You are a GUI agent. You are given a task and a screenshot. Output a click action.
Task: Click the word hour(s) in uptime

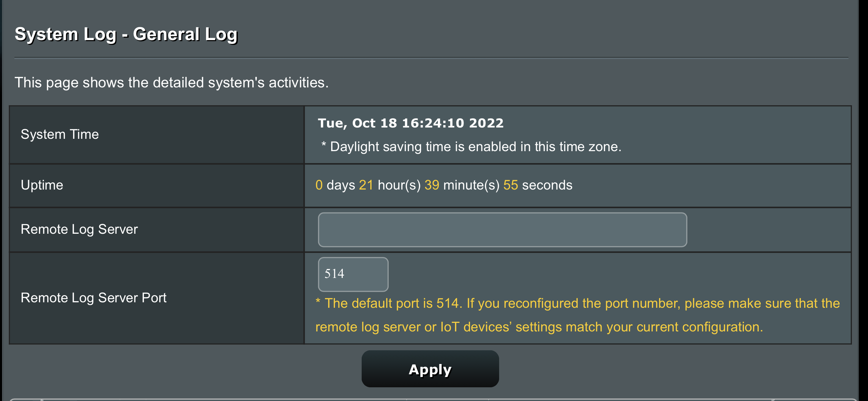click(399, 185)
